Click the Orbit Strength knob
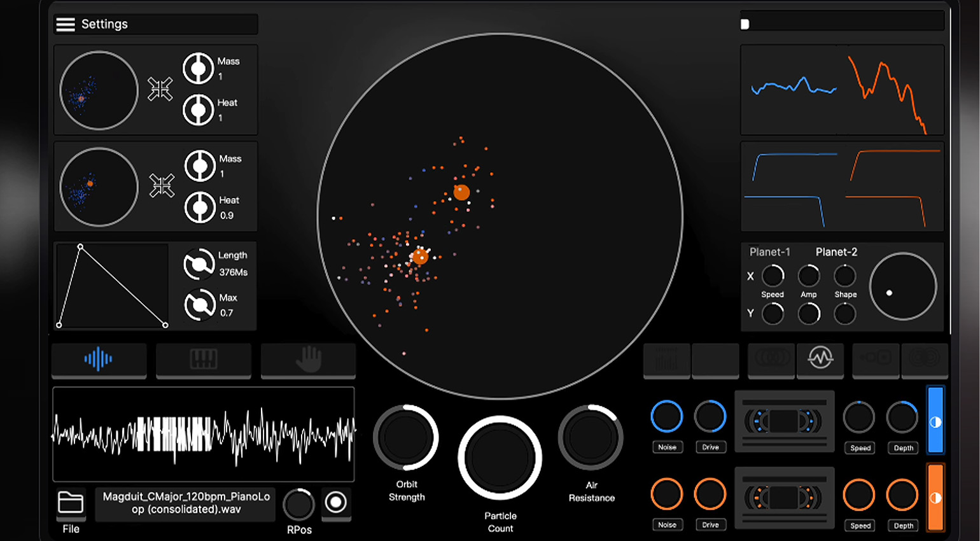The width and height of the screenshot is (980, 541). pos(406,438)
